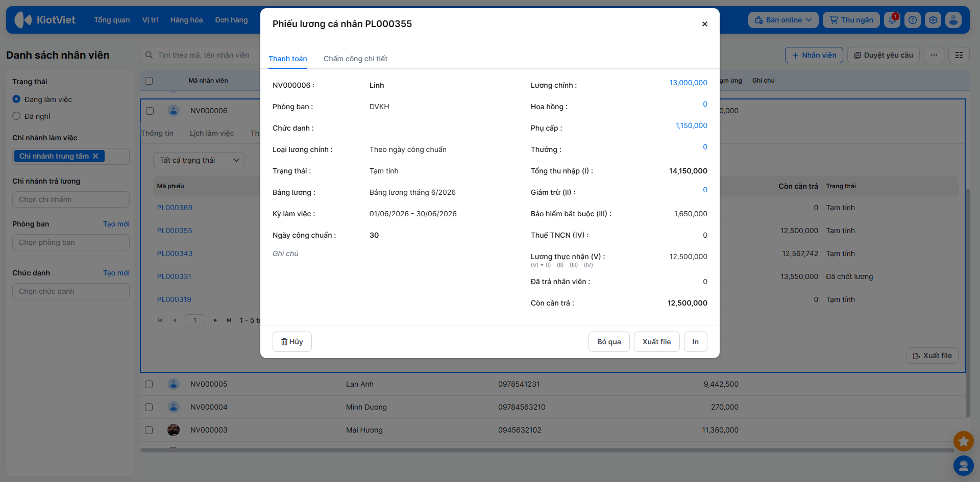Screen dimensions: 980x482
Task: Open Hàng hóa menu
Action: tap(186, 20)
